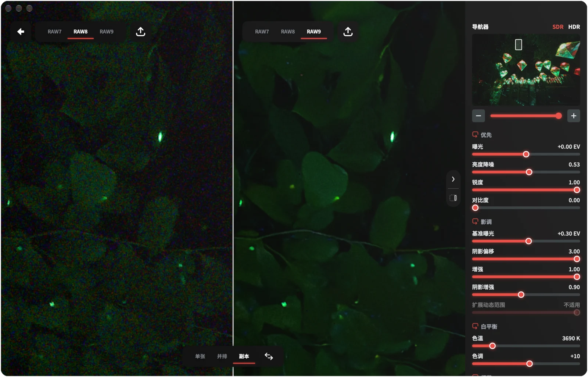
Task: Click the 0.00 contrast value
Action: (574, 200)
